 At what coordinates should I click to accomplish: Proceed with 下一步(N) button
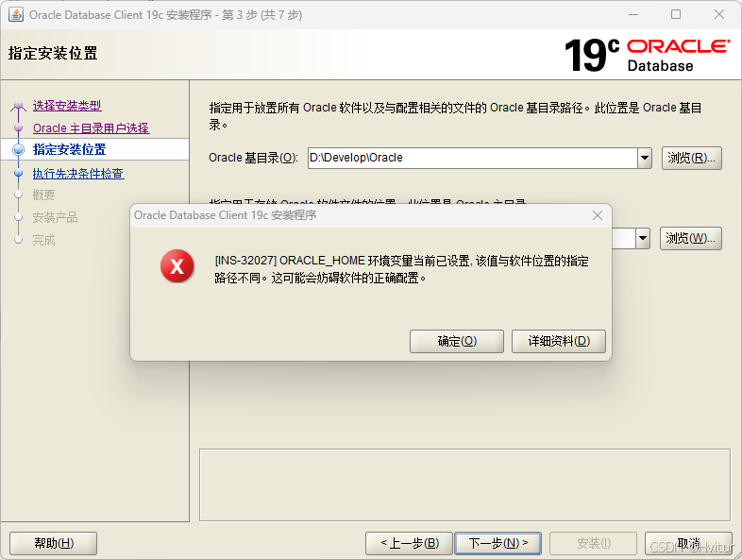(x=497, y=543)
